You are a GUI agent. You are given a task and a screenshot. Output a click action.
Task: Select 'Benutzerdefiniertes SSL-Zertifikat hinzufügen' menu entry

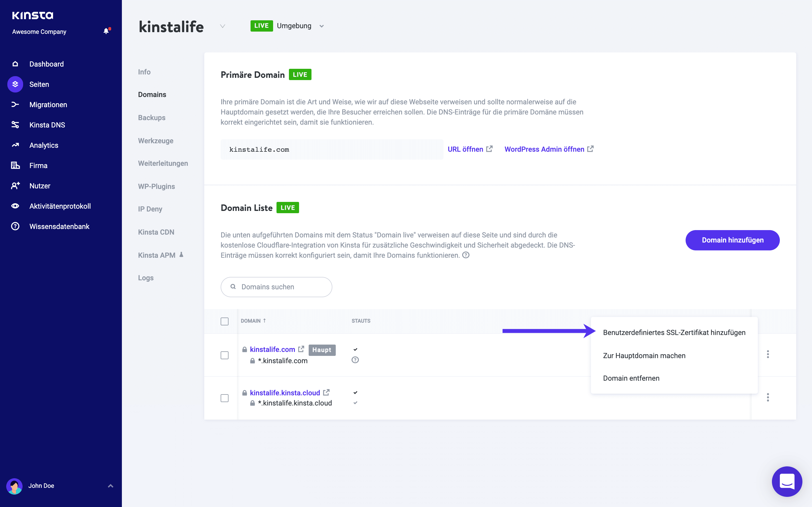tap(674, 332)
